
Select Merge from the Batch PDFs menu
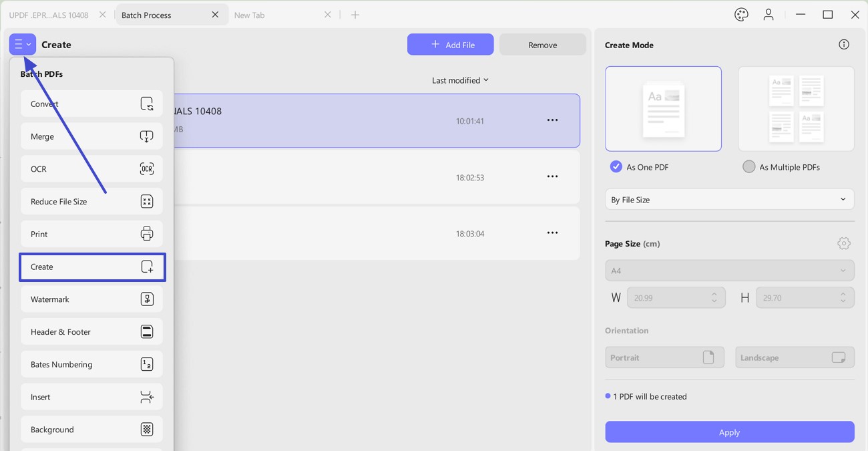(x=91, y=136)
